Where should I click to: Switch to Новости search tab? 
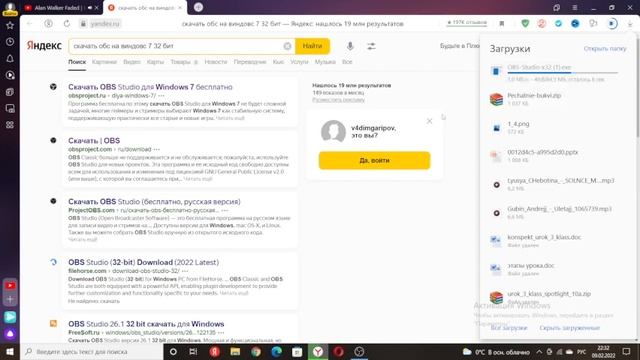coord(216,62)
